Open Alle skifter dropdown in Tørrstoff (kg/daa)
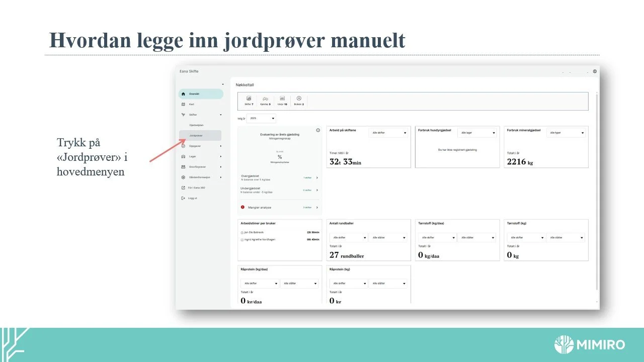Image resolution: width=644 pixels, height=362 pixels. coord(437,237)
